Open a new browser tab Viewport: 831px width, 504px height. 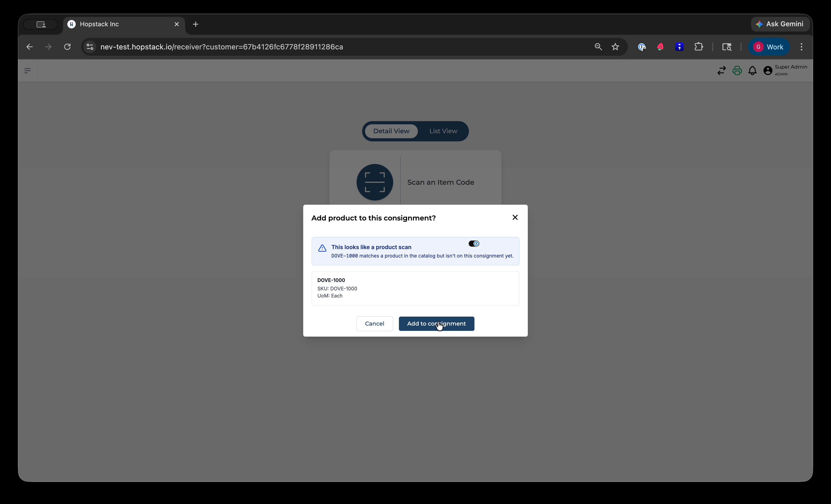pos(196,24)
